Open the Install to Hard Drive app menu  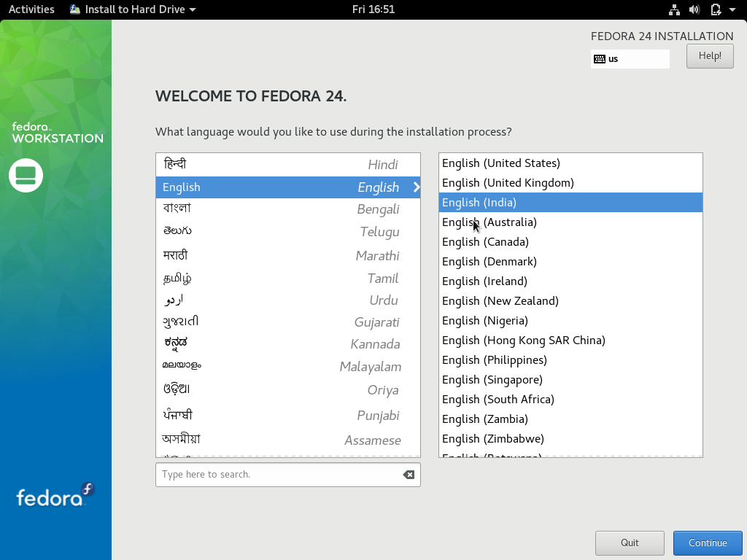[133, 9]
